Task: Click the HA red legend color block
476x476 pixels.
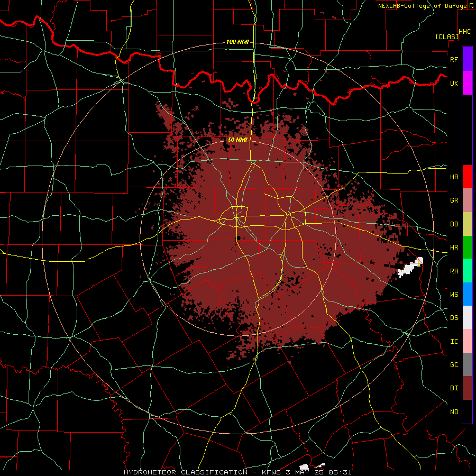Action: click(x=467, y=177)
